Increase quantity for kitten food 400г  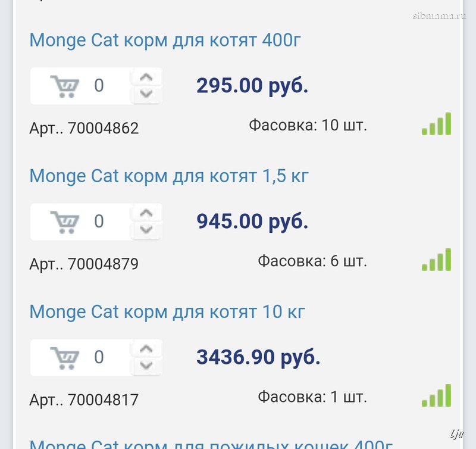(146, 77)
